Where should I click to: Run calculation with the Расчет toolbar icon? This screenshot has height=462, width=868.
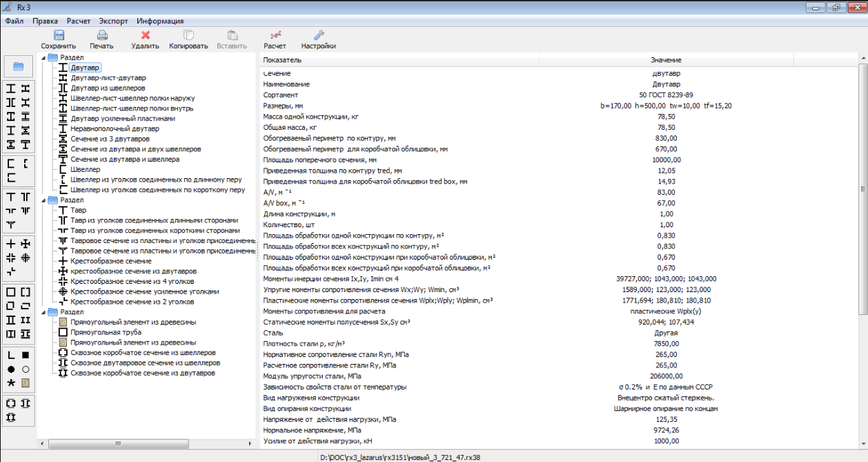(x=275, y=35)
